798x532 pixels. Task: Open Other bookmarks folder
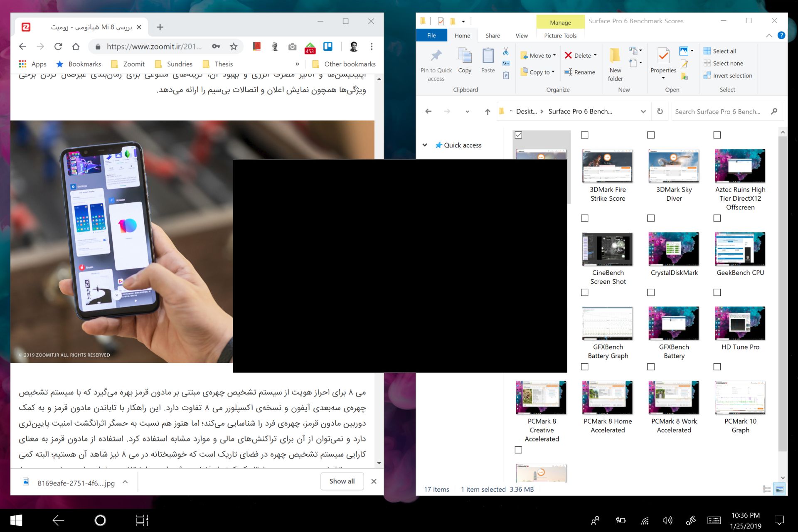point(344,64)
